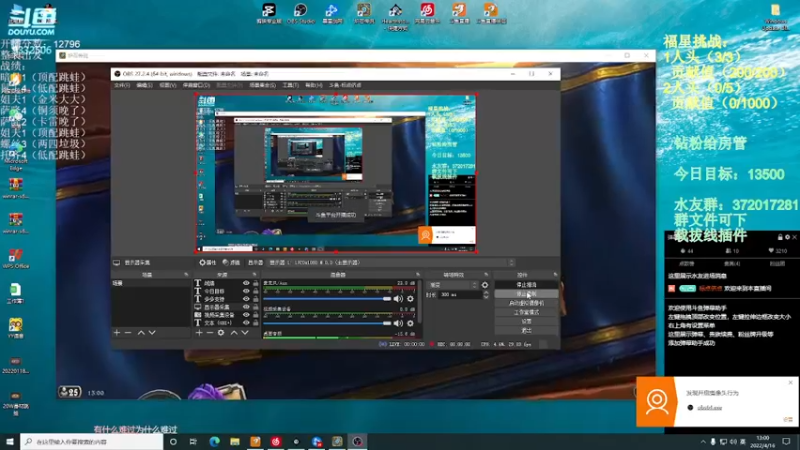Viewport: 800px width, 450px height.
Task: Click the 退出 button to exit OBS
Action: pyautogui.click(x=526, y=331)
